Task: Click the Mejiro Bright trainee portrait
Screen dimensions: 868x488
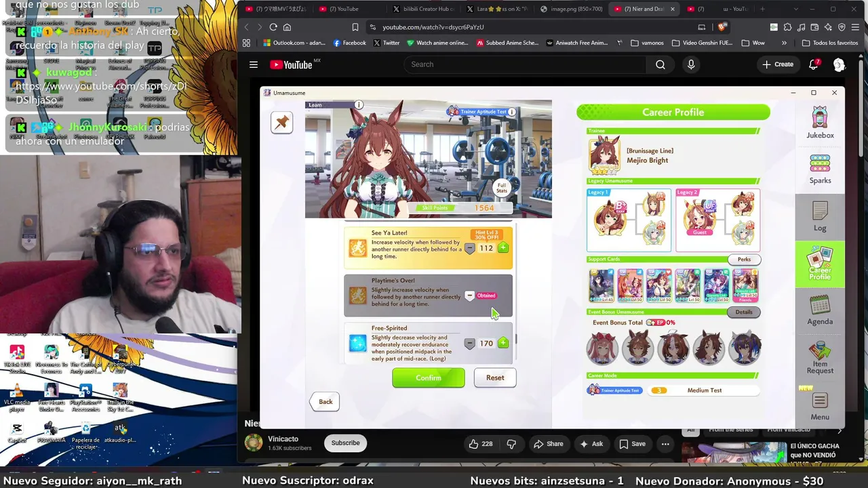Action: click(x=604, y=155)
